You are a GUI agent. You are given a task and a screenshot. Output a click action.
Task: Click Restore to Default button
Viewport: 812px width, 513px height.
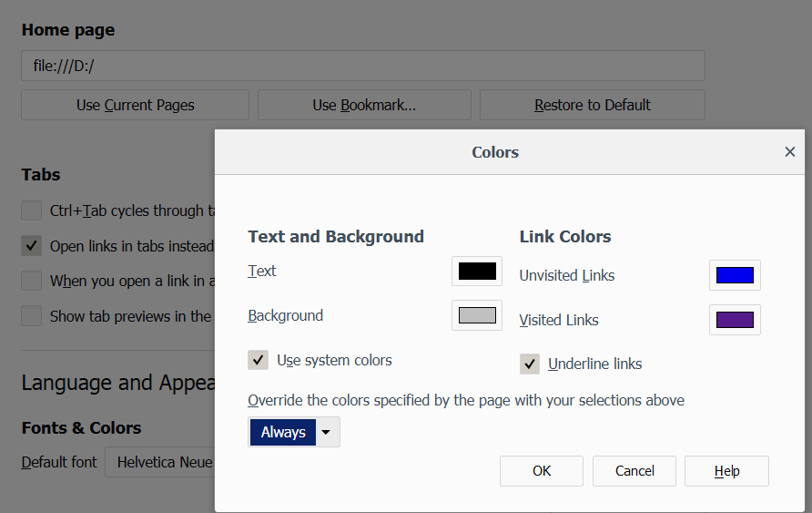point(592,105)
